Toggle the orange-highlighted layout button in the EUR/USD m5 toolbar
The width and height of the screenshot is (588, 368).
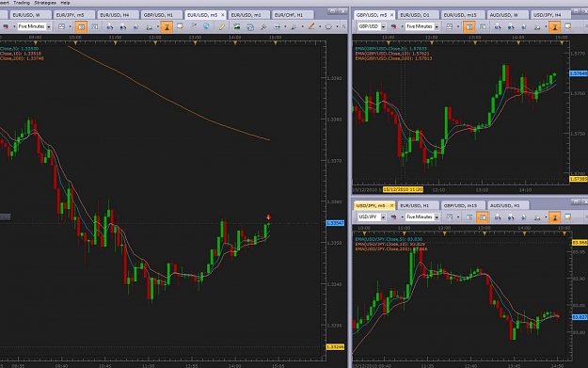point(81,26)
